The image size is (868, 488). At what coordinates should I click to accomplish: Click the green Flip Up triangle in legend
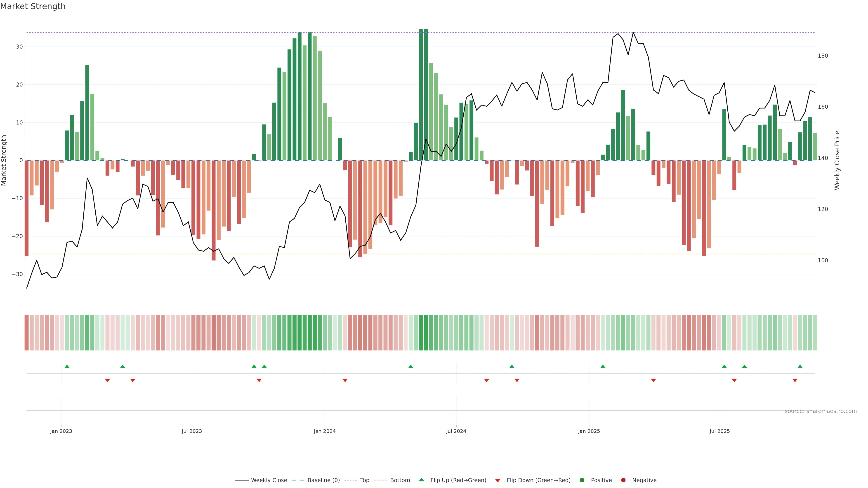click(421, 480)
